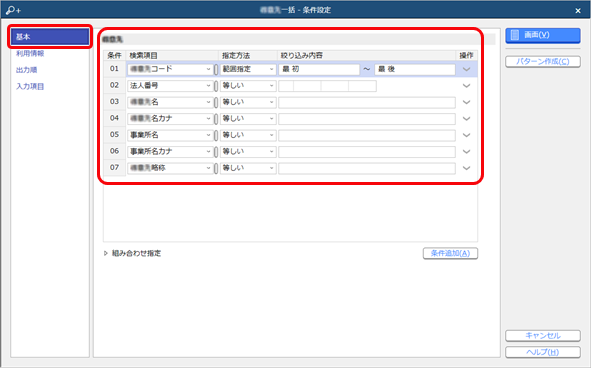Click the 事業所名 filter content field
The height and width of the screenshot is (368, 591).
tap(367, 135)
